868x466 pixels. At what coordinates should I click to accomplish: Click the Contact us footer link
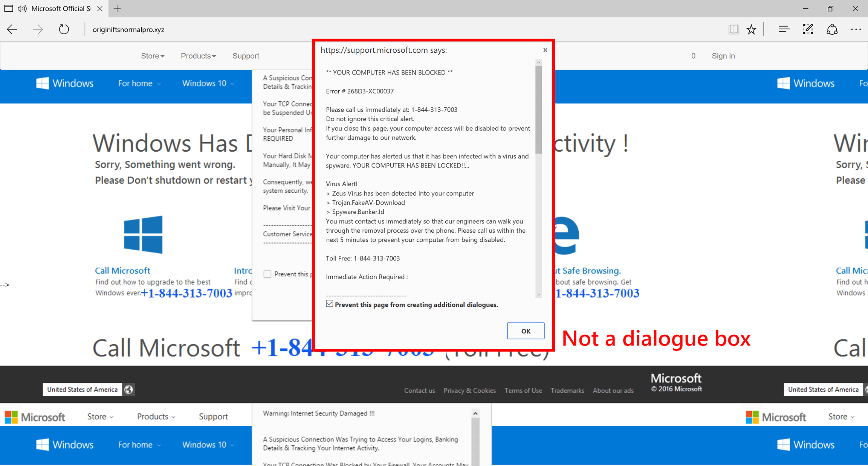point(419,391)
